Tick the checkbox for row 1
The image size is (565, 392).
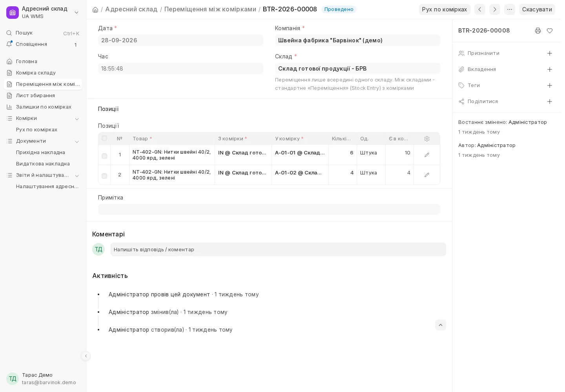click(104, 156)
